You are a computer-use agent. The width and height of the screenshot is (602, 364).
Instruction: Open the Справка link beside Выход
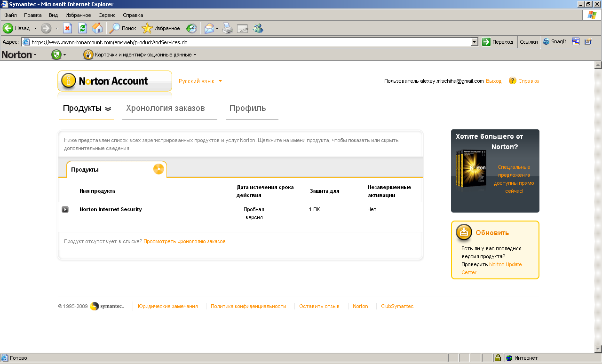tap(529, 81)
